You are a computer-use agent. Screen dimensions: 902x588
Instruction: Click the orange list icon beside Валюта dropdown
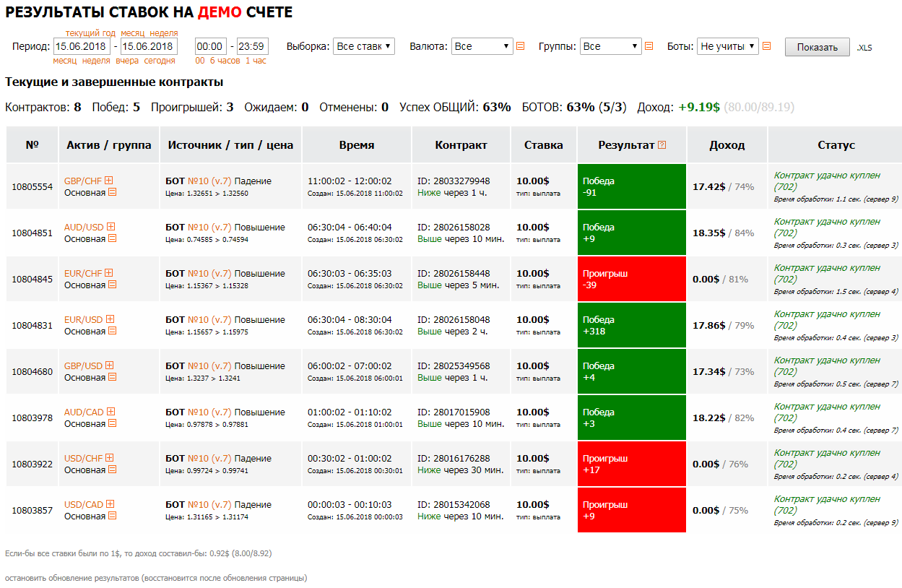coord(520,46)
